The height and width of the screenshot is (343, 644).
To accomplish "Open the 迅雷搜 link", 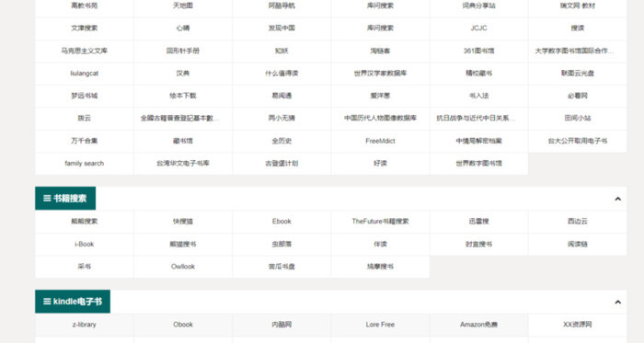I will click(x=479, y=222).
